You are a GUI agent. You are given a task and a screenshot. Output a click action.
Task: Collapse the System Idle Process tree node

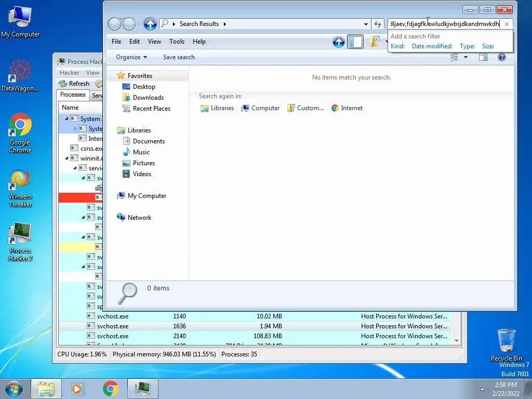click(66, 119)
